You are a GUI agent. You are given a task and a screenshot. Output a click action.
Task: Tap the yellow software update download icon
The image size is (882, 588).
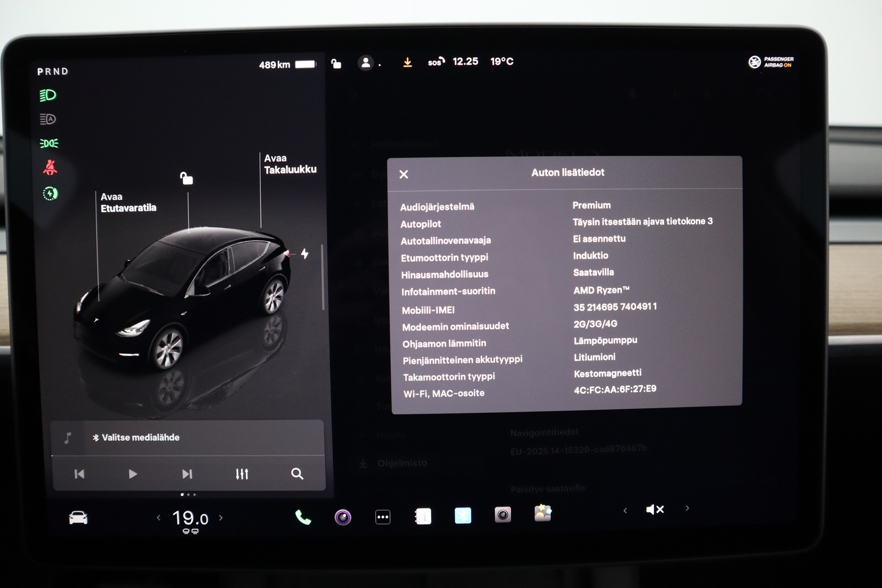pos(407,61)
